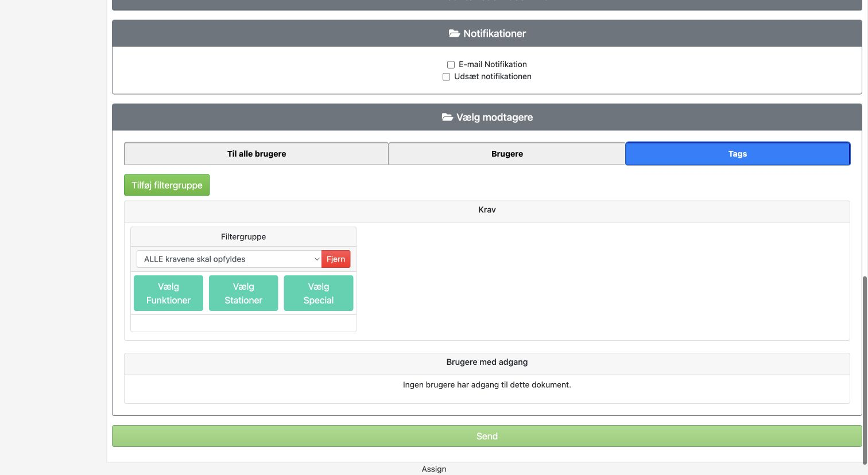Remove filter group with Fjern button
Image resolution: width=868 pixels, height=475 pixels.
point(336,259)
